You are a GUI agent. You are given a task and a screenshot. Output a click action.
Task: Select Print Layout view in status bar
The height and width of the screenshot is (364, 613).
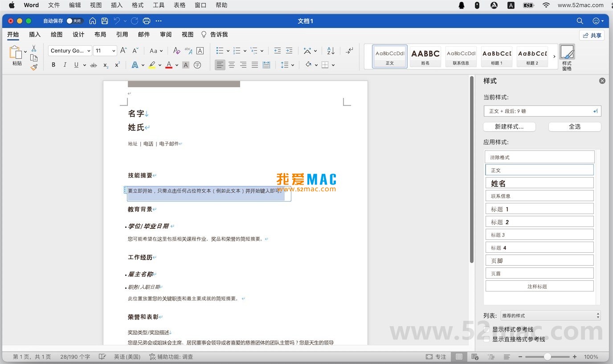[459, 357]
